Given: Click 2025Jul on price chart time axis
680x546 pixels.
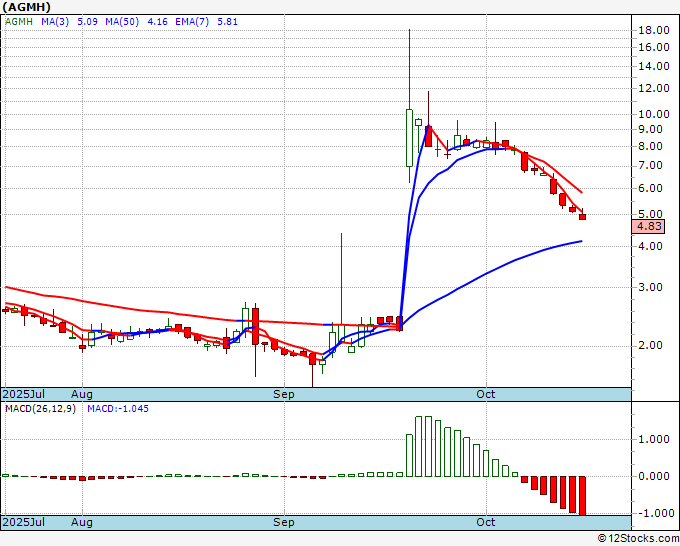Looking at the screenshot, I should coord(24,395).
